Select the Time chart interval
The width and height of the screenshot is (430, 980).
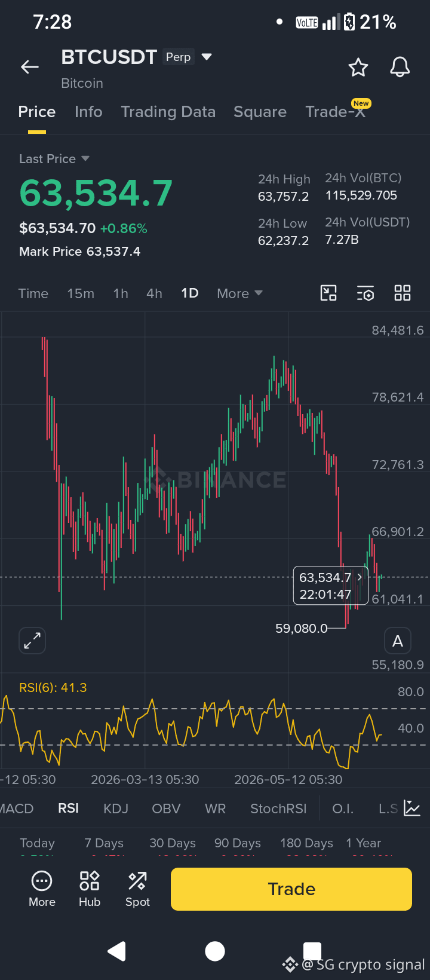point(33,293)
